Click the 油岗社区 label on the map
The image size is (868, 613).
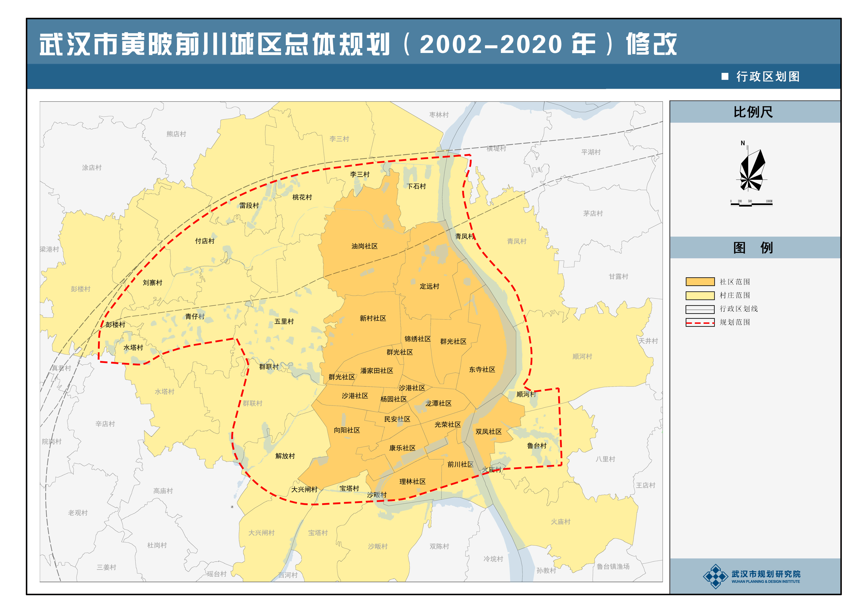(364, 246)
